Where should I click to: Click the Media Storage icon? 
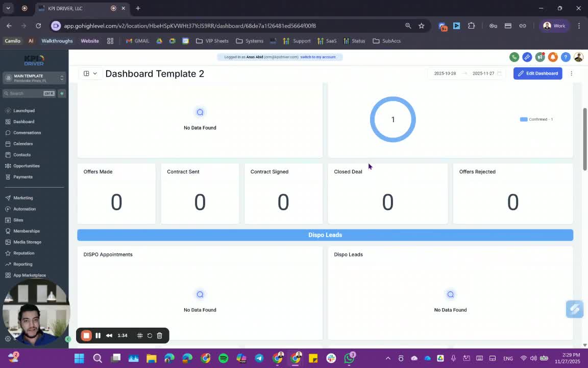pyautogui.click(x=8, y=242)
